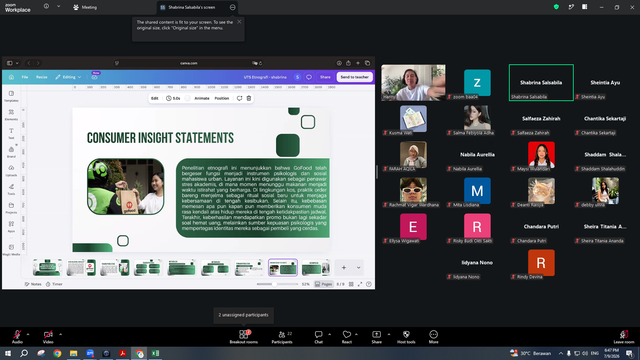
Task: Expand chat options arrow next to Chat
Action: click(x=329, y=334)
